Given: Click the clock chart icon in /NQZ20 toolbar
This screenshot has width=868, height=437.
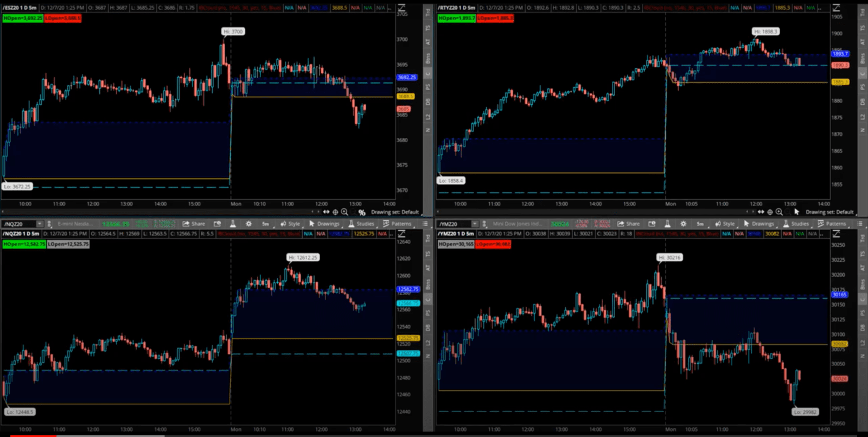Looking at the screenshot, I should [217, 224].
